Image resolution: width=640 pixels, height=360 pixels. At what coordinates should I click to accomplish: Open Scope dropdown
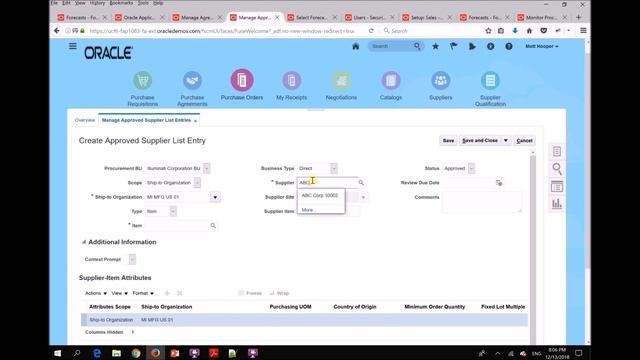point(197,183)
